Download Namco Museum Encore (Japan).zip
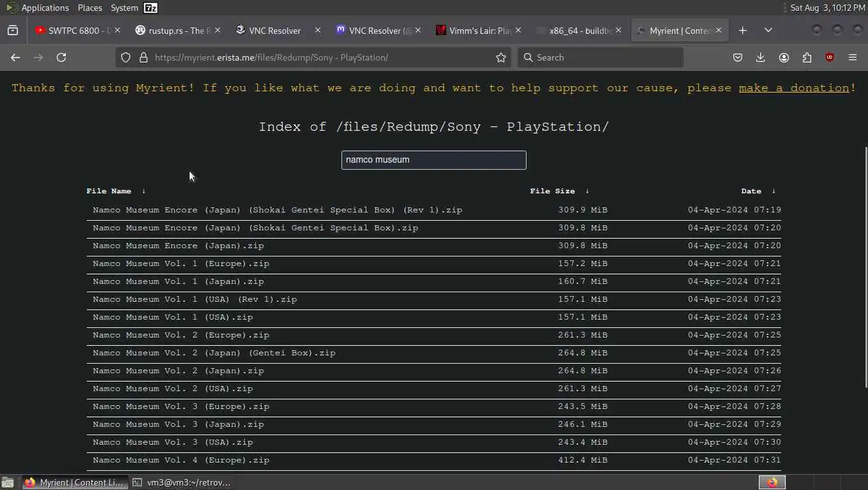Viewport: 868px width, 490px height. click(178, 246)
